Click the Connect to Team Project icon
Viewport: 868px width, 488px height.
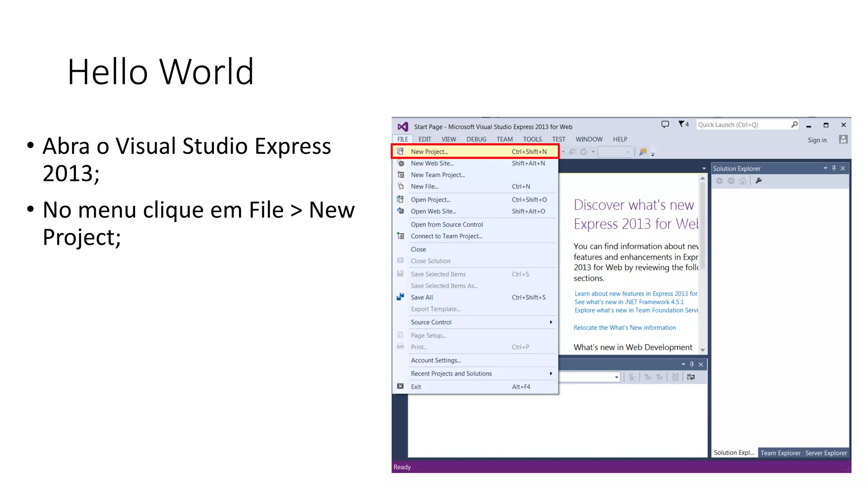click(400, 236)
